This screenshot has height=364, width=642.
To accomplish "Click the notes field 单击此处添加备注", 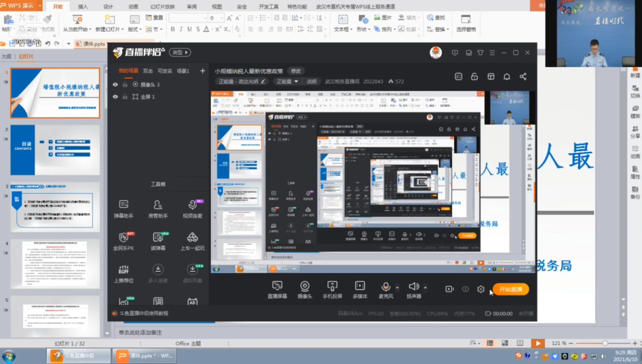I will [x=140, y=333].
